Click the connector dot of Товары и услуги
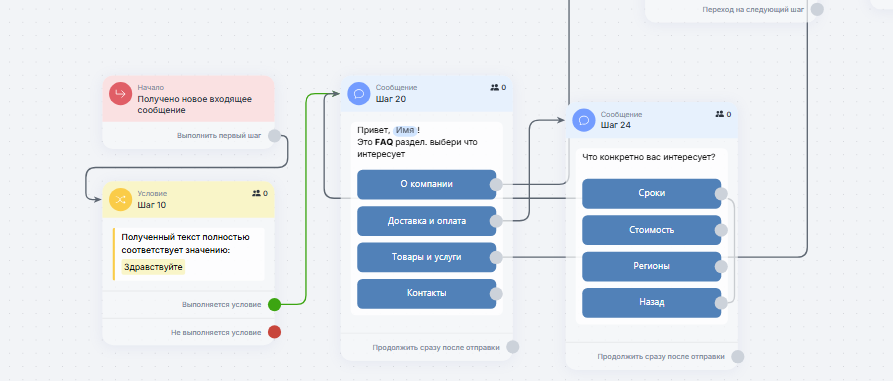893x381 pixels. pyautogui.click(x=496, y=257)
